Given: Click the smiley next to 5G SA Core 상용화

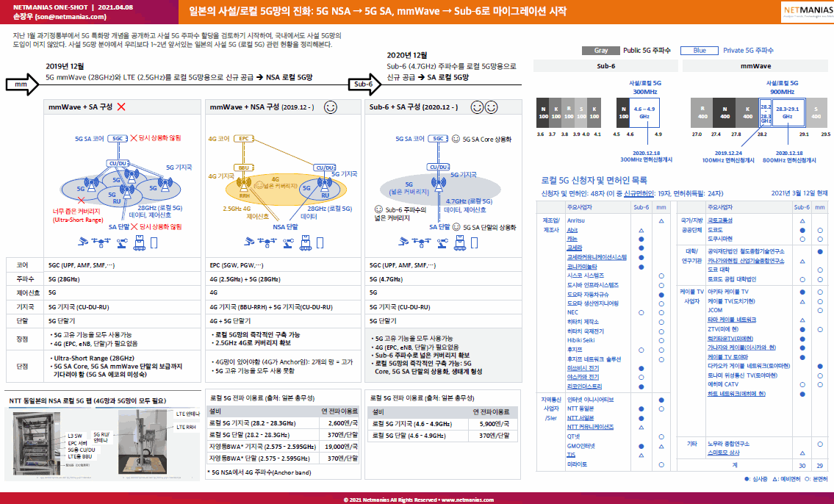Looking at the screenshot, I should coord(456,139).
